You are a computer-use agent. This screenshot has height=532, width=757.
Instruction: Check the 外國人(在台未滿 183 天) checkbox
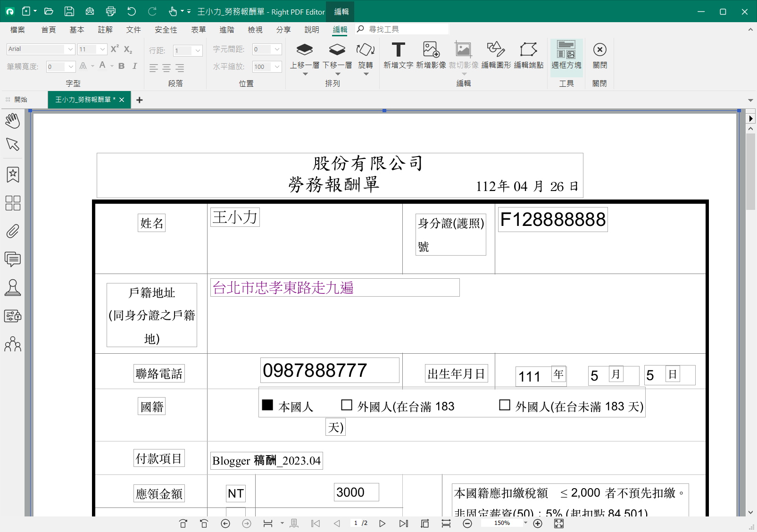[505, 405]
